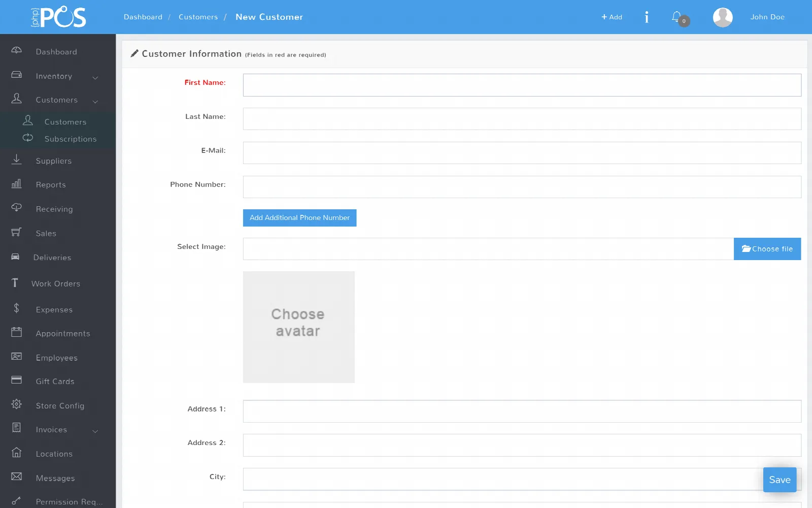
Task: Click the Locations house icon
Action: click(x=16, y=452)
